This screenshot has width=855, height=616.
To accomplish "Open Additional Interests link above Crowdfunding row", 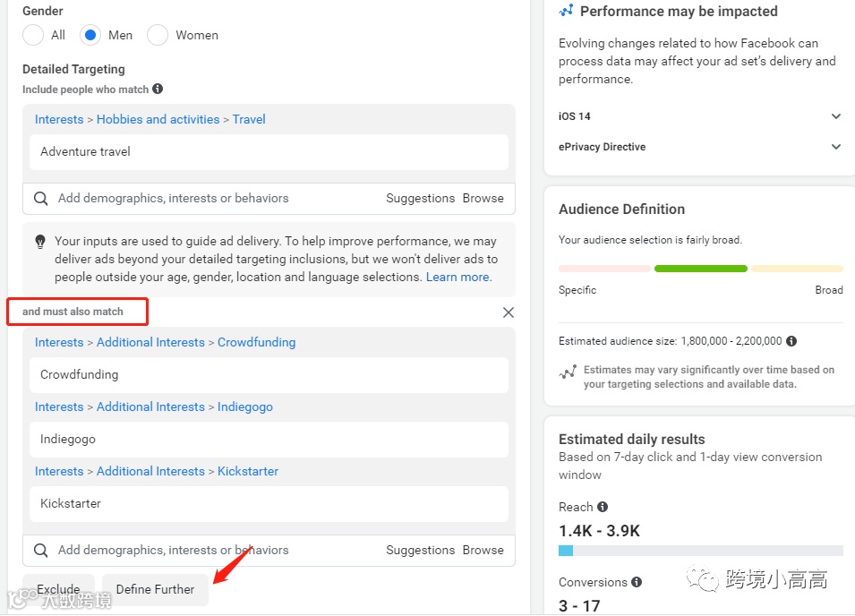I will (x=150, y=342).
